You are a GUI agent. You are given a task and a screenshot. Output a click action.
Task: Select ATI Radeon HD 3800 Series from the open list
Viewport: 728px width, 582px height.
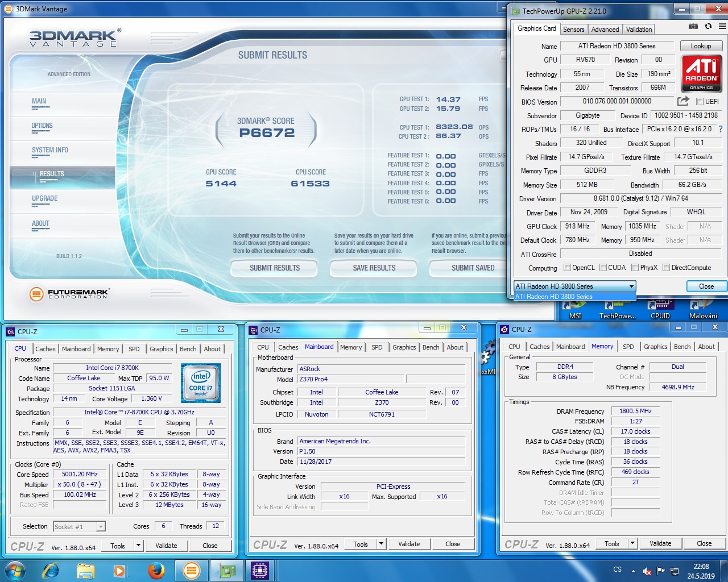click(x=574, y=296)
